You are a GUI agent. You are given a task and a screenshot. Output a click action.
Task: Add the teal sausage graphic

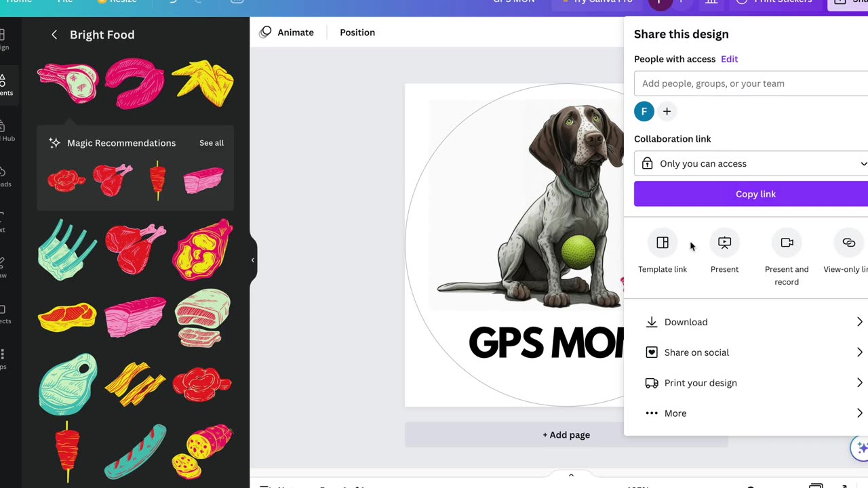point(136,451)
